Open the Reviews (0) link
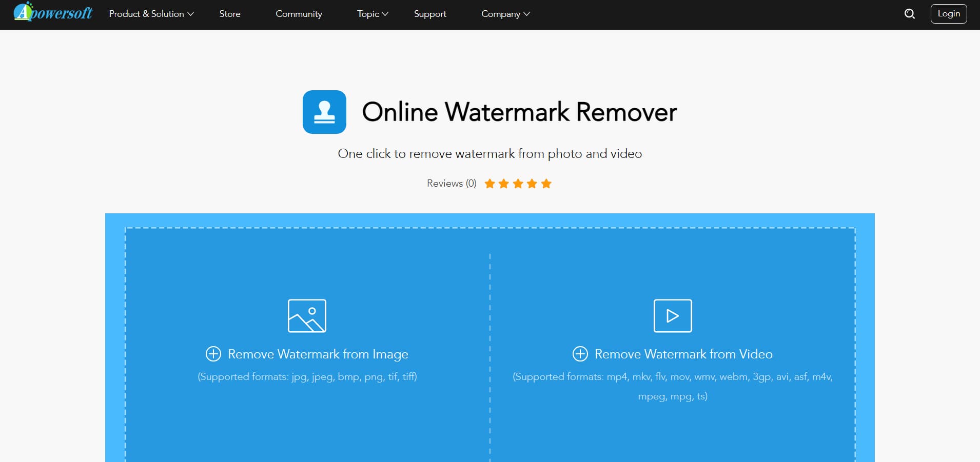 click(x=452, y=184)
